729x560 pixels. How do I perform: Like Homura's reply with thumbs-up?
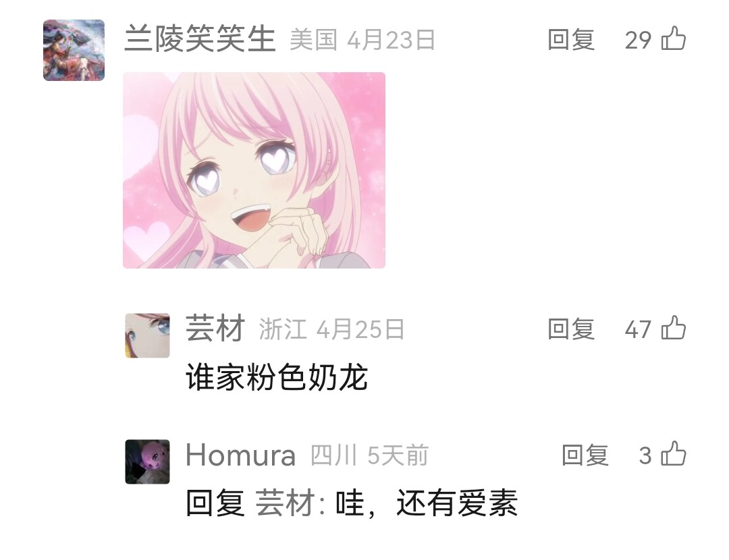click(x=673, y=454)
